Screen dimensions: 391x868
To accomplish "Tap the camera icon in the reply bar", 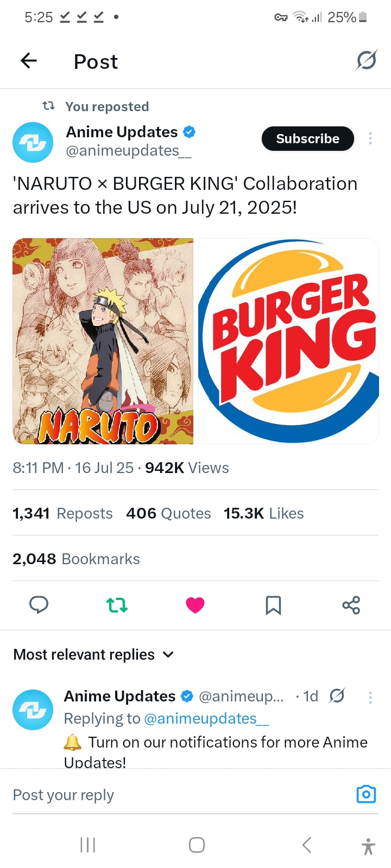I will (366, 794).
